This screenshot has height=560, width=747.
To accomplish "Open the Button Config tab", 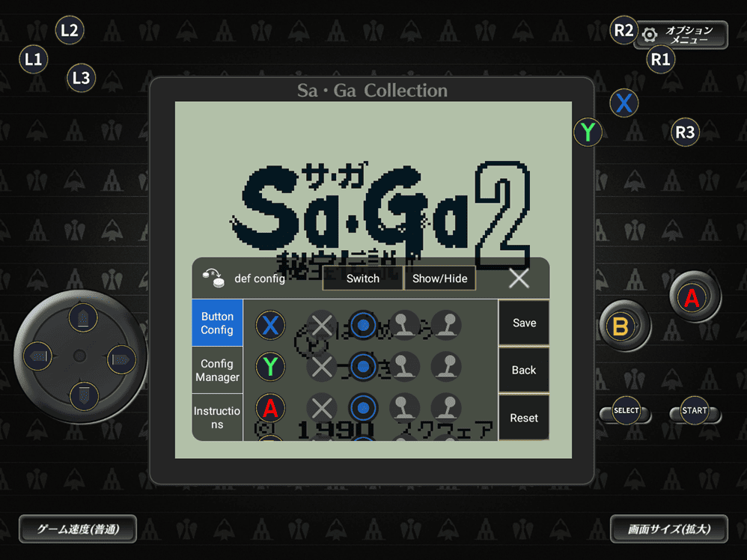I will (x=217, y=323).
